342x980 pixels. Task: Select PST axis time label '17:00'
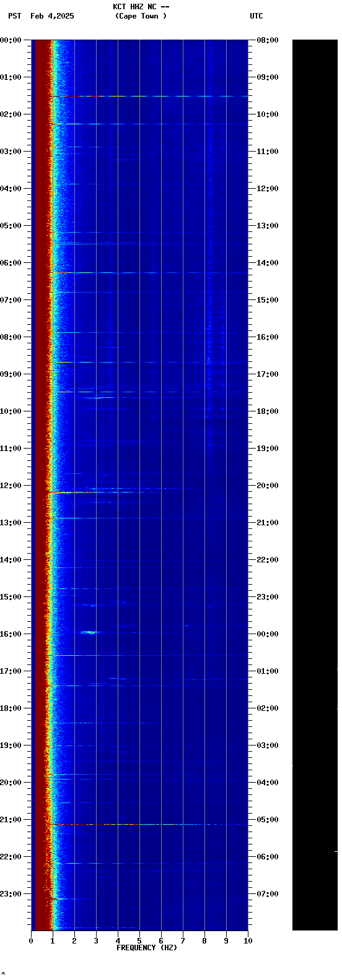click(11, 671)
